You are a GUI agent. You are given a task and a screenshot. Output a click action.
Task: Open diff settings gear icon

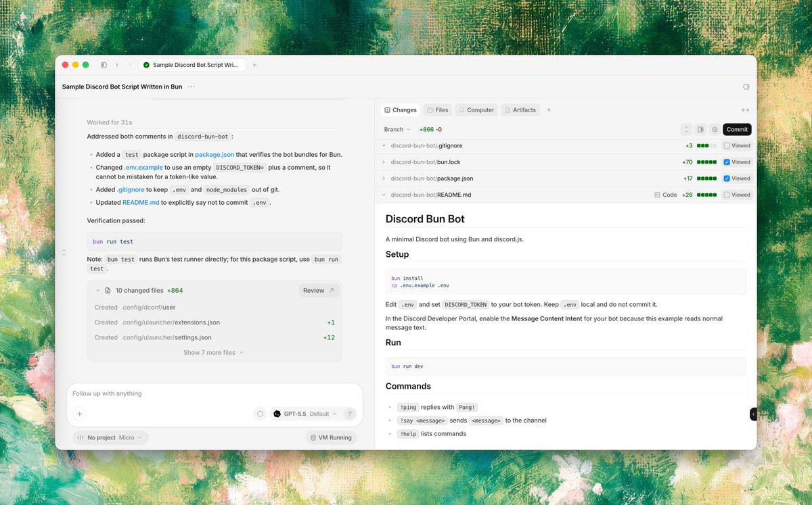click(x=715, y=129)
